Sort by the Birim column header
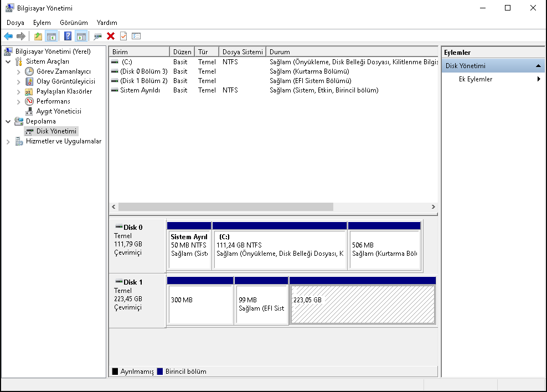Viewport: 547px width, 392px height. point(139,51)
